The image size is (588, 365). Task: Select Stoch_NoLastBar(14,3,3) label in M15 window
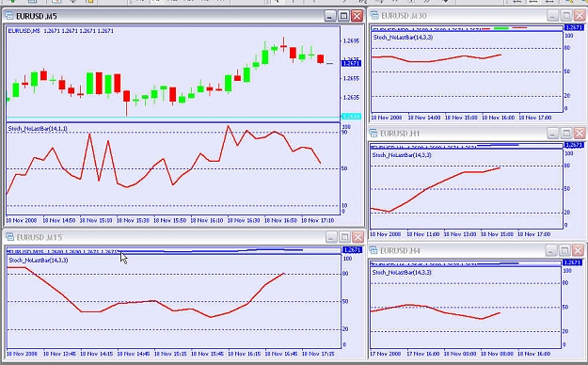pyautogui.click(x=39, y=260)
